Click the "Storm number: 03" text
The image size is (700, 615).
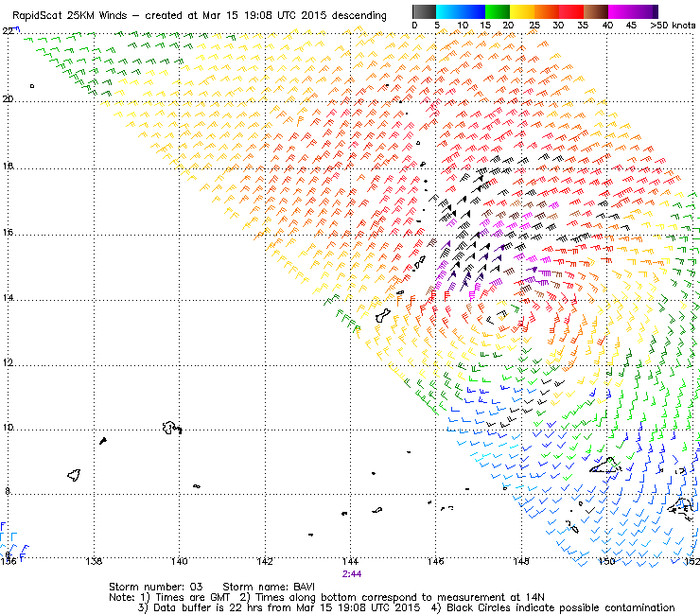tap(156, 587)
